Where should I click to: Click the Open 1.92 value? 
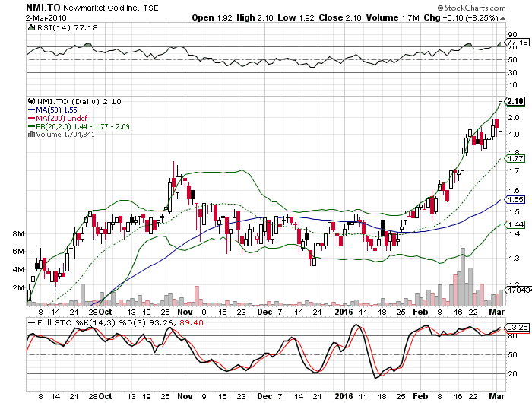212,17
